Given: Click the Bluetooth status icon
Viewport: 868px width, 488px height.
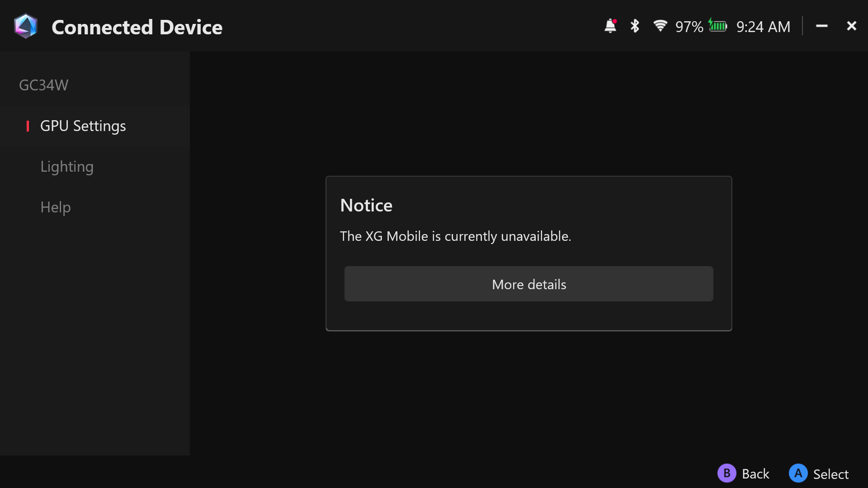Looking at the screenshot, I should point(635,26).
